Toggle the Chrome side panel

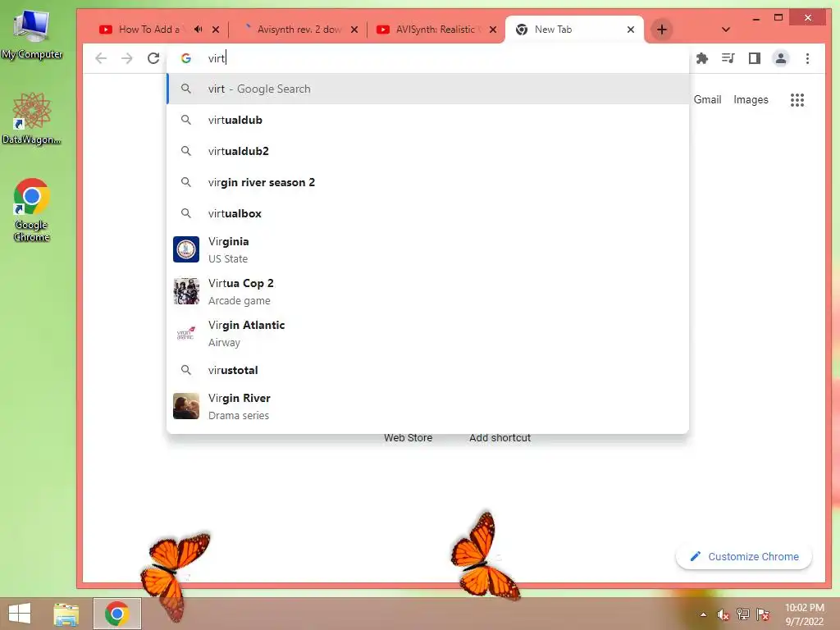(755, 58)
